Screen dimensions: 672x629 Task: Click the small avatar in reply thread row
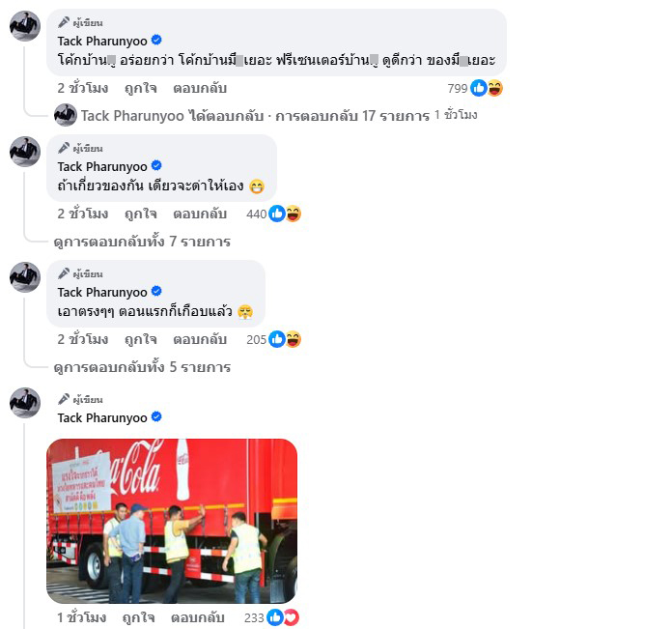65,115
